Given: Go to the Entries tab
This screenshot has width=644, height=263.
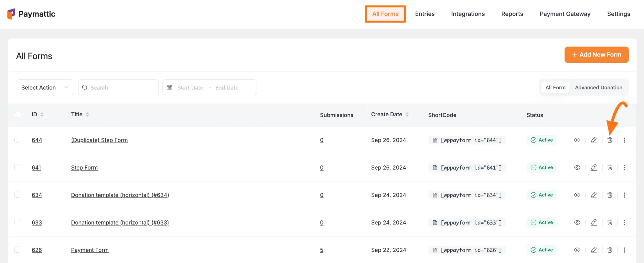Looking at the screenshot, I should point(425,14).
